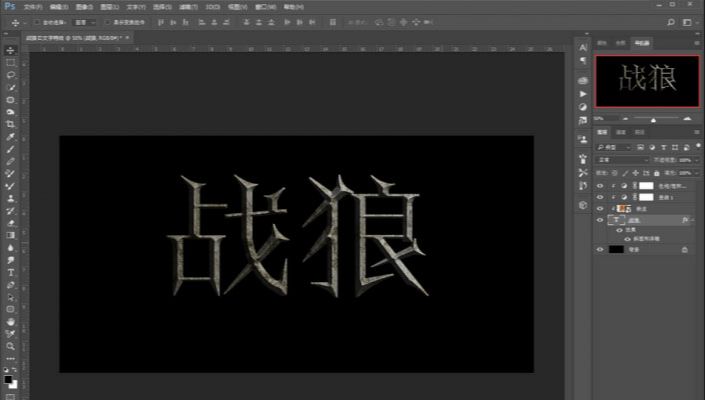Click the foreground color swatch
The height and width of the screenshot is (400, 705).
[8, 379]
